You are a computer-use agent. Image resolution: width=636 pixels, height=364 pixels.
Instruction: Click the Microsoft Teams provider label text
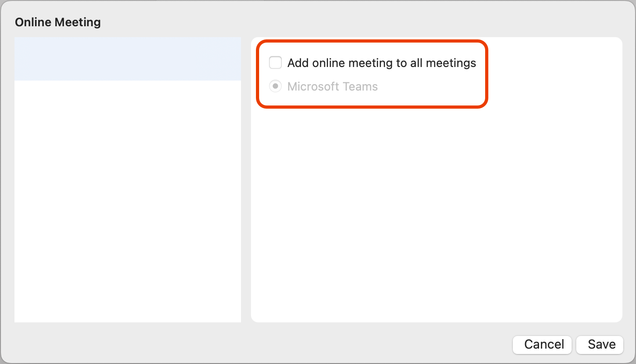click(332, 86)
